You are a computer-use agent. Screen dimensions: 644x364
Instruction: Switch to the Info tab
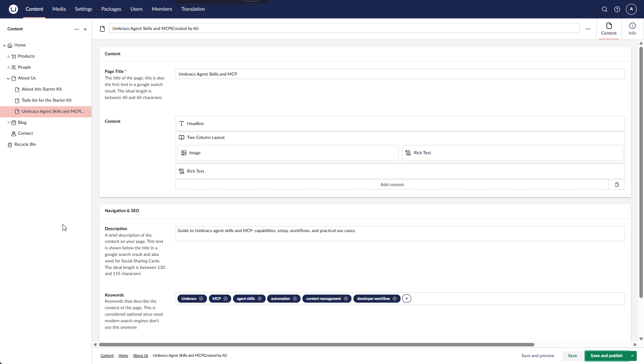click(x=632, y=29)
